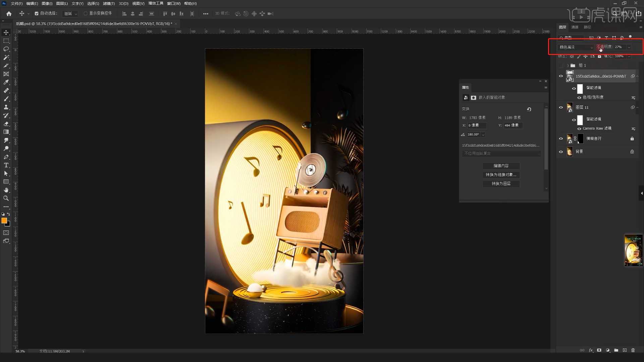Select the Clone Stamp tool
Image resolution: width=644 pixels, height=362 pixels.
pyautogui.click(x=6, y=107)
